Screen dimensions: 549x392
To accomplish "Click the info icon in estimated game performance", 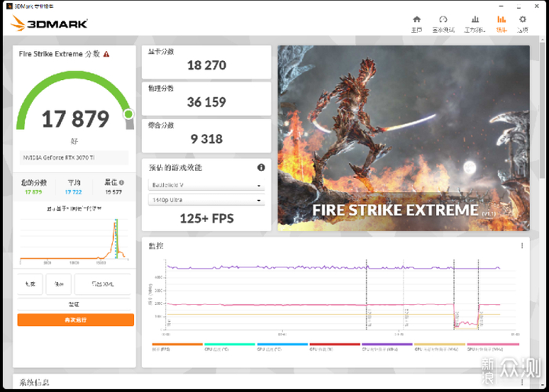I will [261, 167].
